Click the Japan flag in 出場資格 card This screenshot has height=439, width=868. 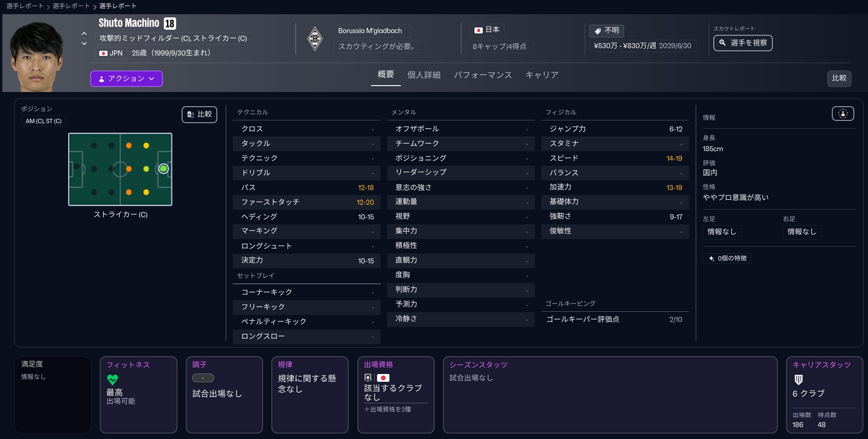[383, 378]
